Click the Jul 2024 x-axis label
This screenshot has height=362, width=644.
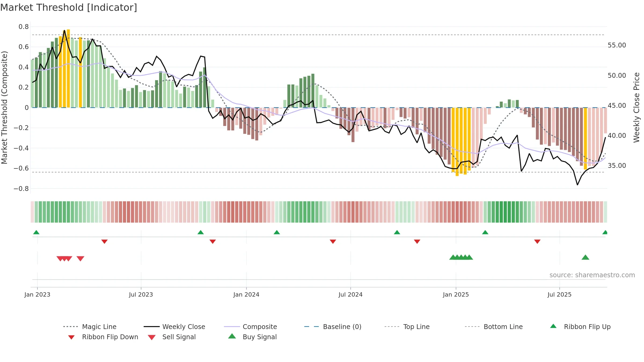click(x=350, y=294)
